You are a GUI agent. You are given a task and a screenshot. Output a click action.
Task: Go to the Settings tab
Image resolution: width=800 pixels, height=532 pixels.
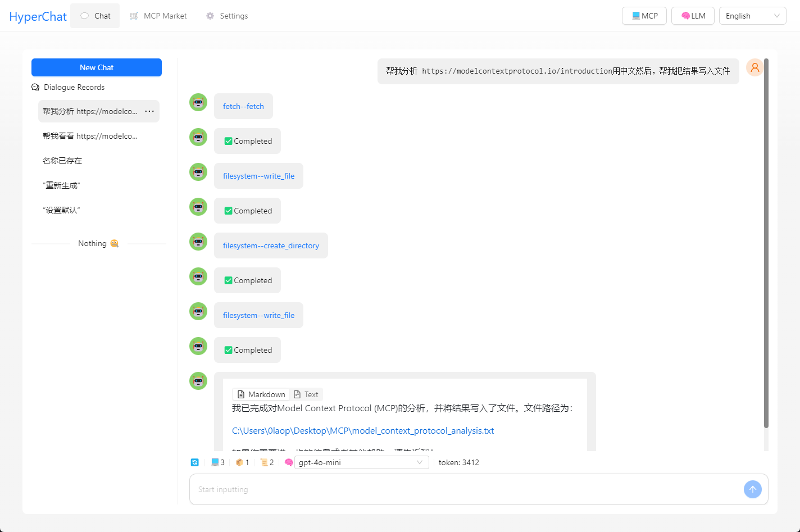tap(227, 16)
